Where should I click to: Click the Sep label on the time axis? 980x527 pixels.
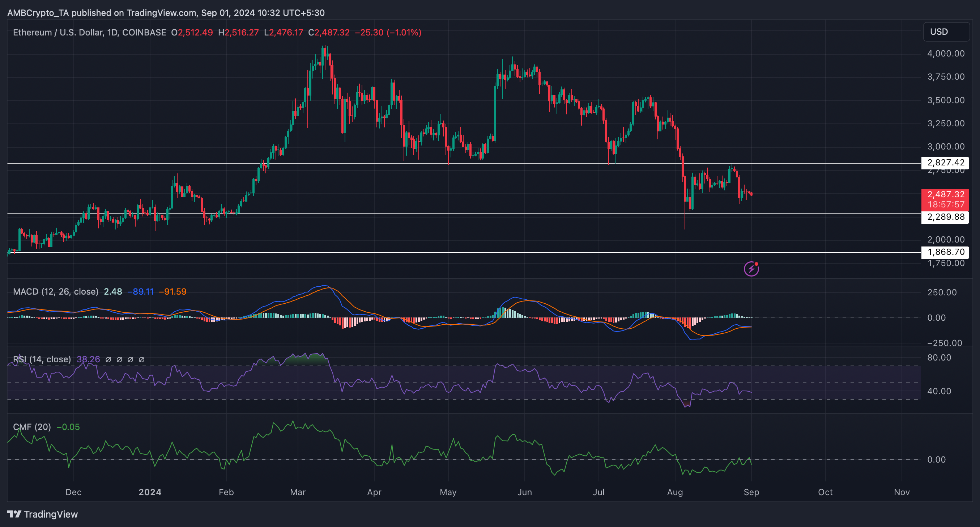751,492
